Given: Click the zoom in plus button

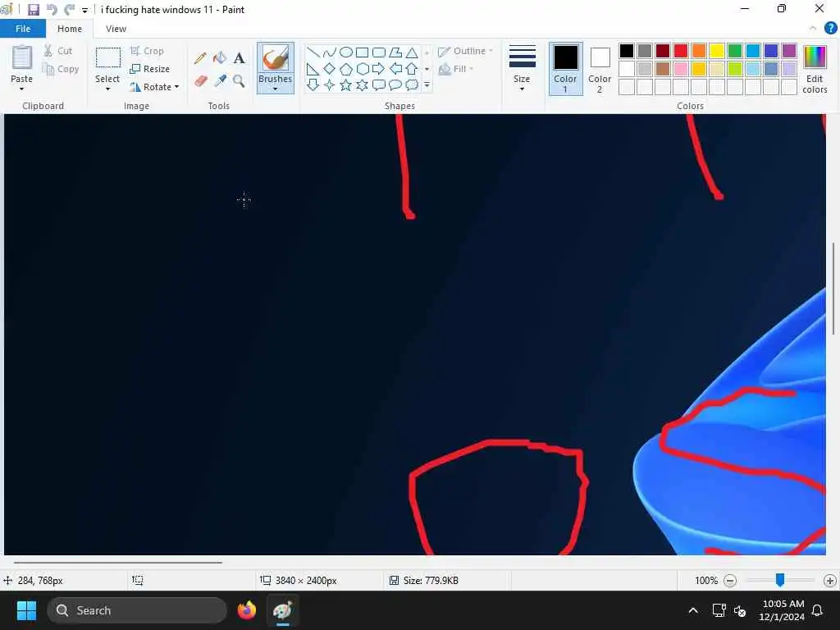Looking at the screenshot, I should click(x=830, y=580).
